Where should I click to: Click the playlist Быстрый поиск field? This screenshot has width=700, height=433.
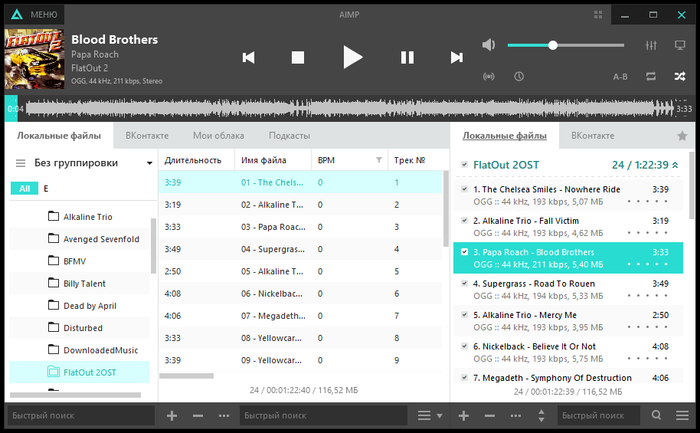tap(598, 416)
